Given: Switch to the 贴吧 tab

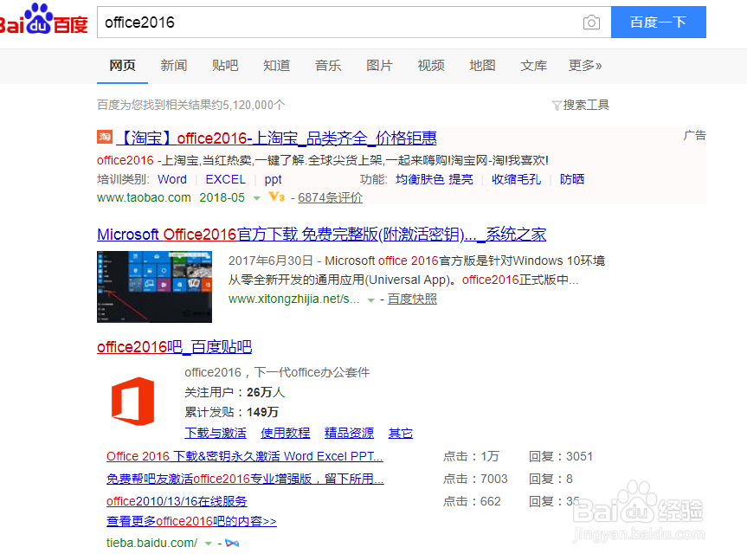Looking at the screenshot, I should tap(225, 65).
